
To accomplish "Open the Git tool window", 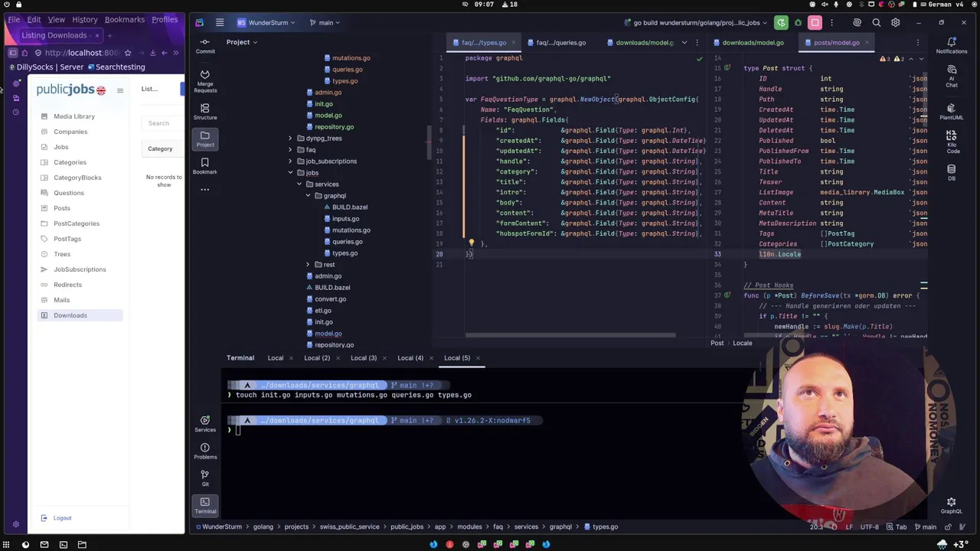I will 204,478.
